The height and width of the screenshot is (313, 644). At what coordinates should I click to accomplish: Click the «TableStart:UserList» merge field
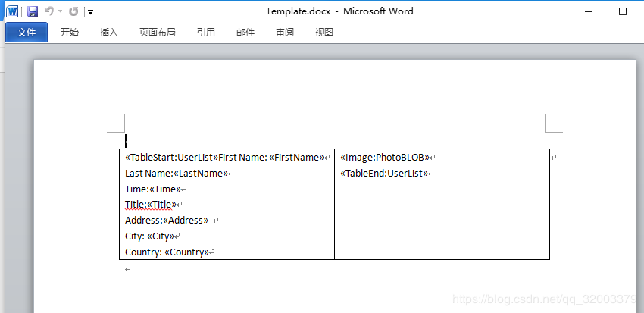(172, 158)
